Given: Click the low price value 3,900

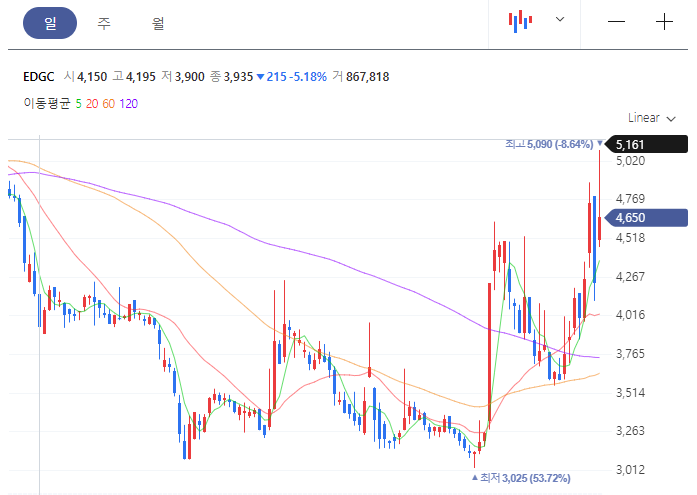Looking at the screenshot, I should coord(189,77).
